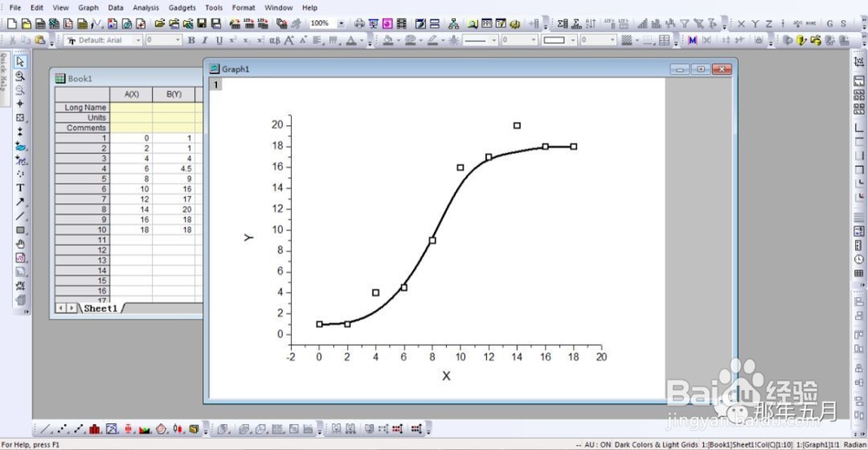The image size is (868, 450).
Task: Open the line style dropdown
Action: 495,41
